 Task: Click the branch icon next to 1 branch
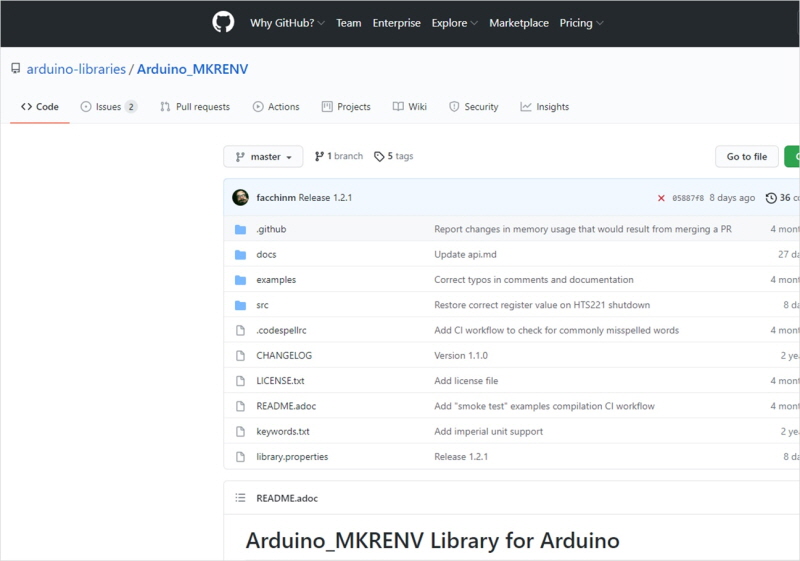pyautogui.click(x=319, y=156)
